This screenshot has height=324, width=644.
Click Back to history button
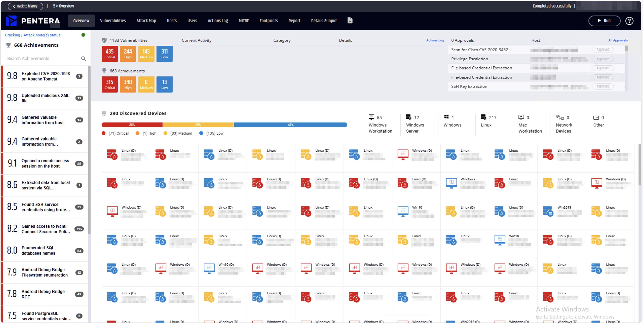(x=25, y=6)
